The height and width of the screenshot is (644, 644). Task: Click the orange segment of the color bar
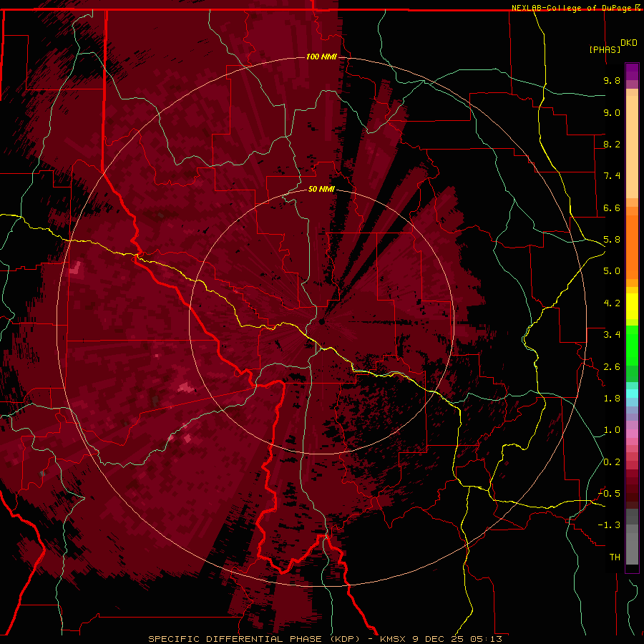click(632, 246)
